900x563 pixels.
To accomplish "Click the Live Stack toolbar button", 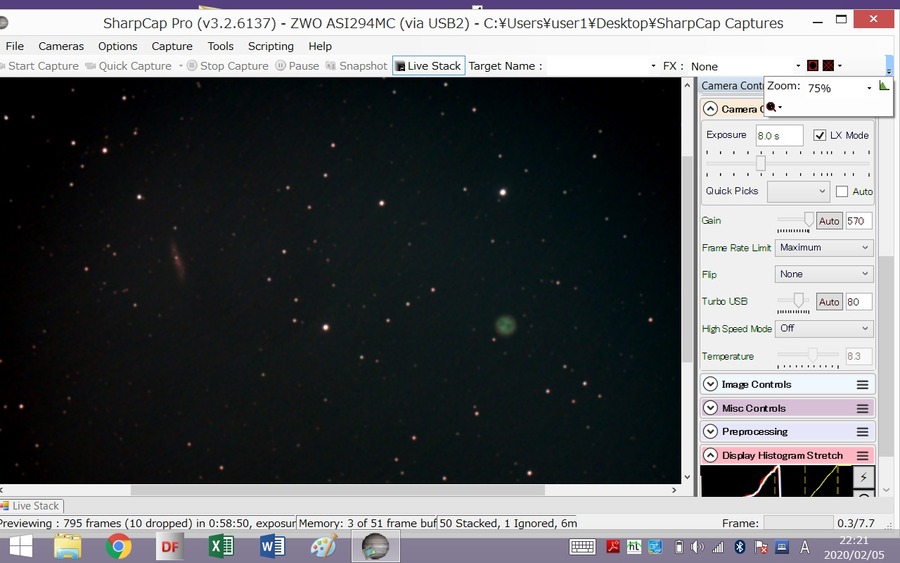I will pyautogui.click(x=428, y=66).
